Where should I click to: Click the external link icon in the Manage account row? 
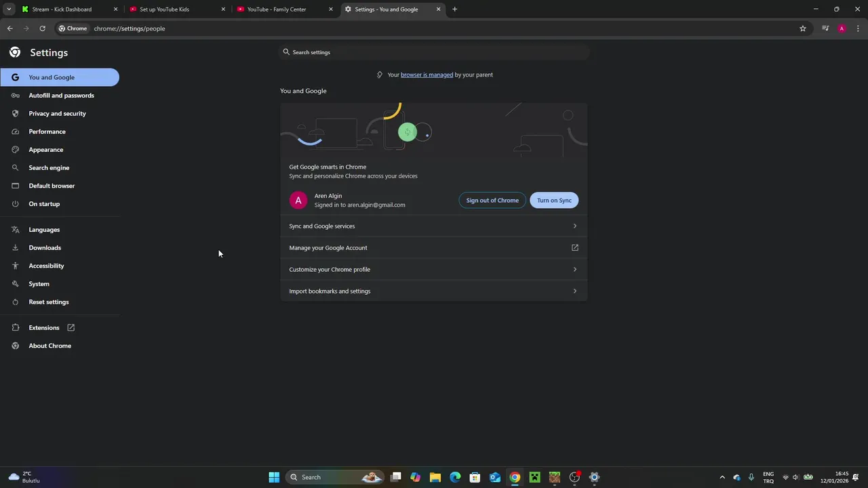[x=575, y=248]
